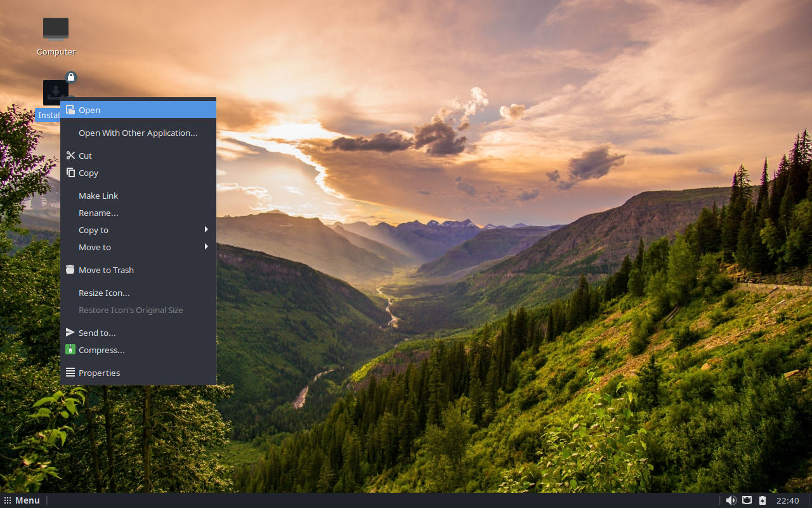Open the volume control in the system tray
Screen dimensions: 812x508
click(x=731, y=500)
